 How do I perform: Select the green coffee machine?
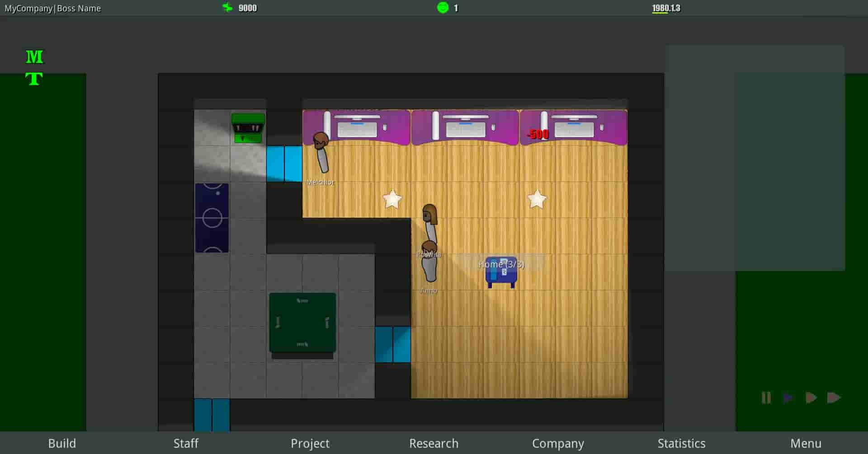tap(248, 128)
